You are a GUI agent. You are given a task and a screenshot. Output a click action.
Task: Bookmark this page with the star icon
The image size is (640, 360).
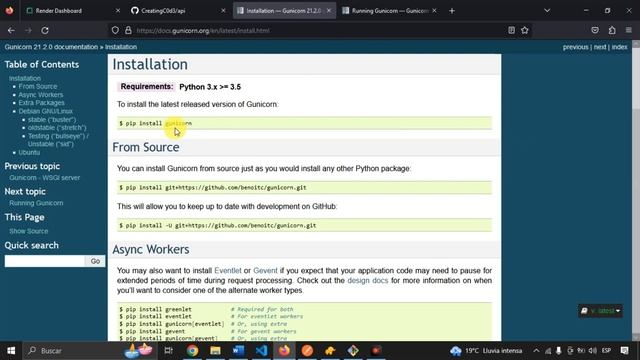pos(525,30)
